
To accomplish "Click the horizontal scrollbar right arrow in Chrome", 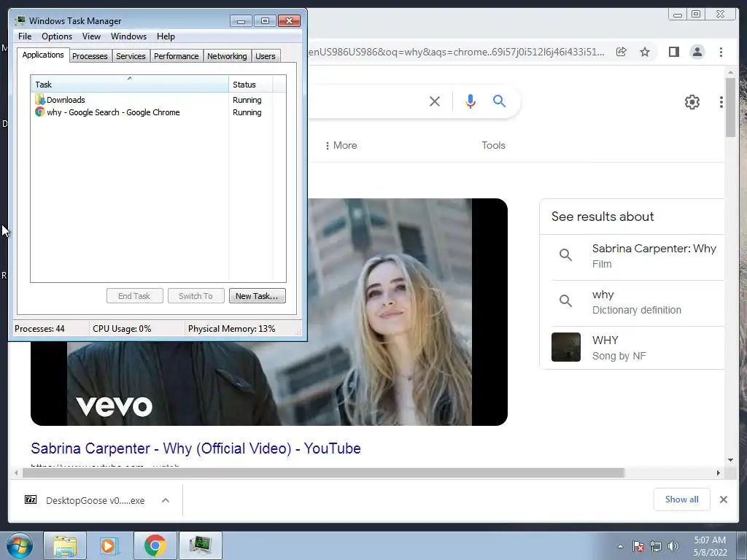I will pos(719,472).
